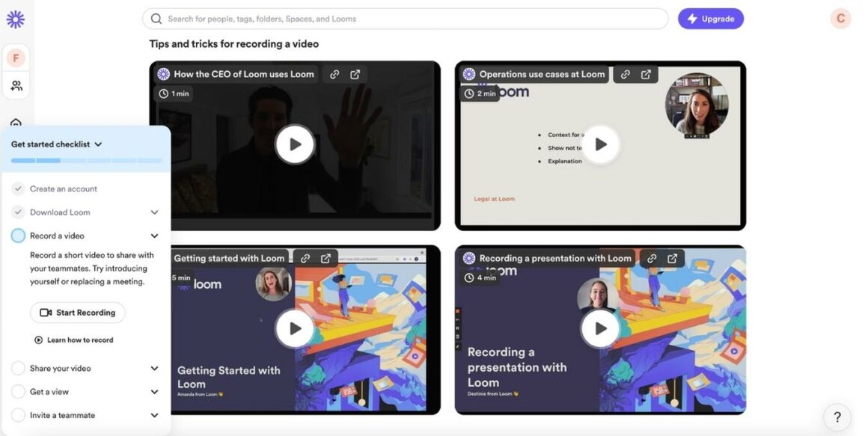Collapse the Get started checklist header

(x=56, y=144)
